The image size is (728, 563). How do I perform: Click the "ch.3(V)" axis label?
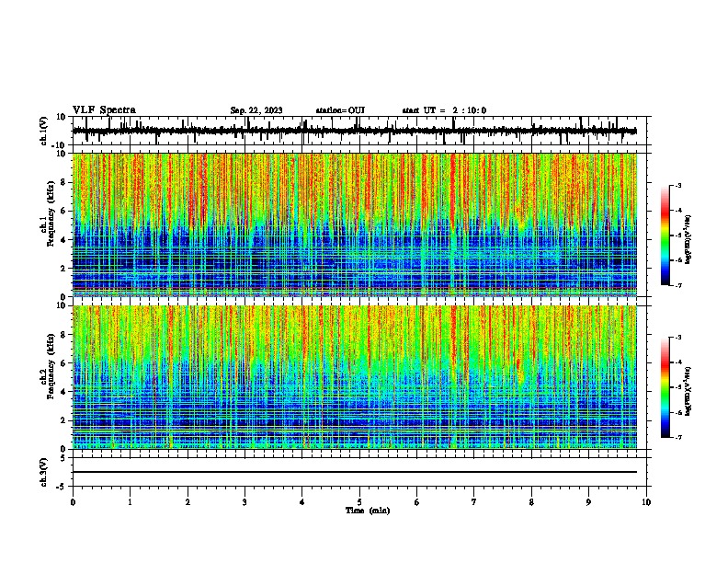pos(44,472)
